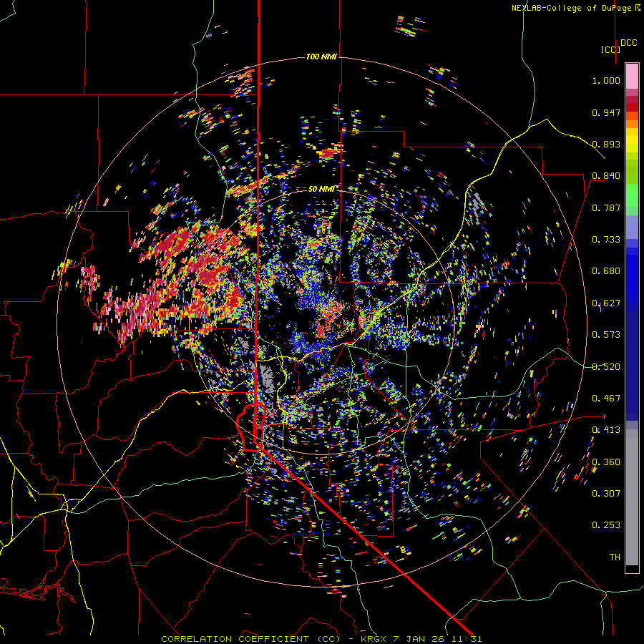Click the 0.840 legend value
The height and width of the screenshot is (644, 644).
[x=606, y=176]
